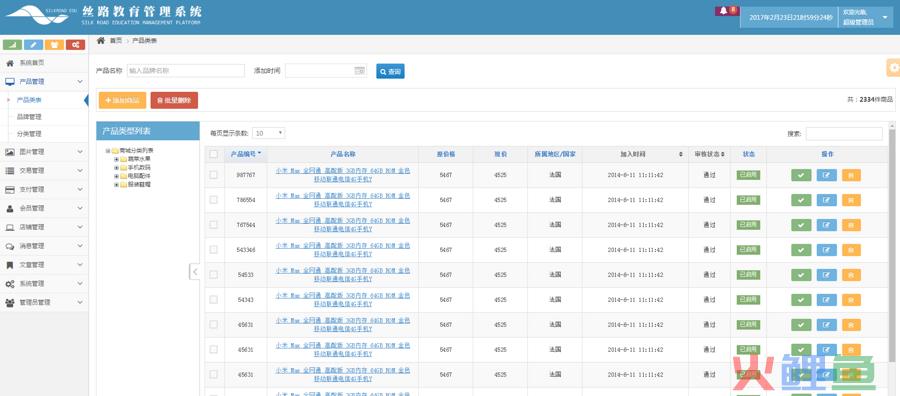Open the calendar icon in date field
The height and width of the screenshot is (396, 900).
click(x=359, y=71)
